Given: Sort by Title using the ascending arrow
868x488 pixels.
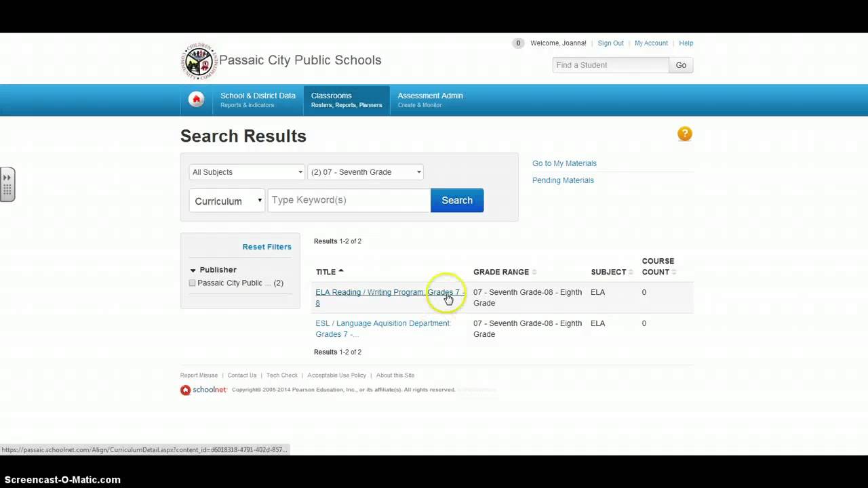Looking at the screenshot, I should 341,271.
